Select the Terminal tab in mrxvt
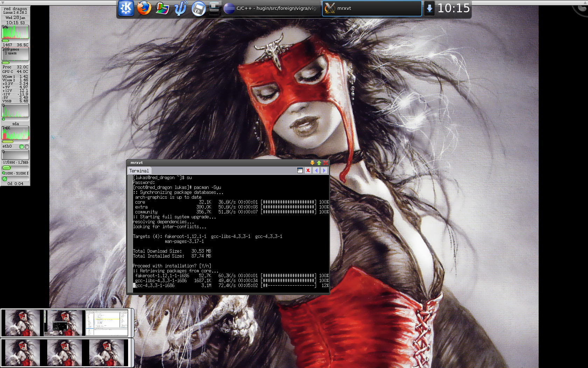Image resolution: width=588 pixels, height=368 pixels. (139, 171)
